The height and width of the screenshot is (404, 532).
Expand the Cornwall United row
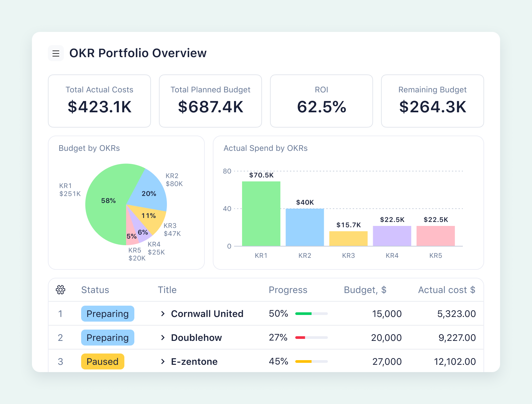coord(163,314)
